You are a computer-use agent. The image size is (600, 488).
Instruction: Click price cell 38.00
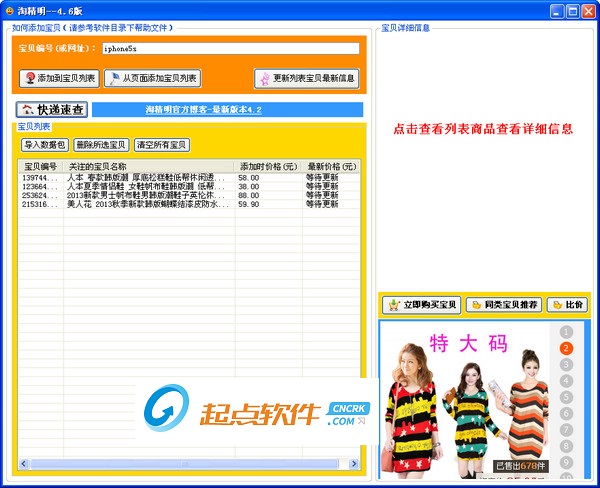pyautogui.click(x=248, y=187)
